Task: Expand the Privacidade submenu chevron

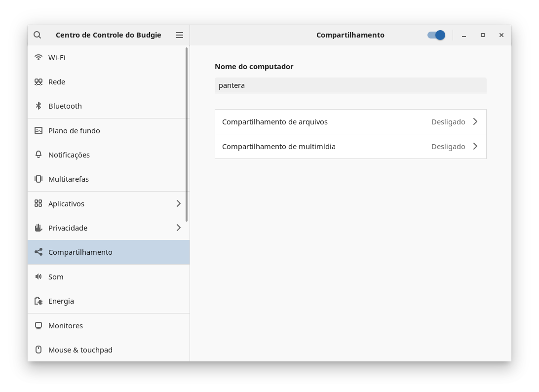Action: tap(179, 228)
